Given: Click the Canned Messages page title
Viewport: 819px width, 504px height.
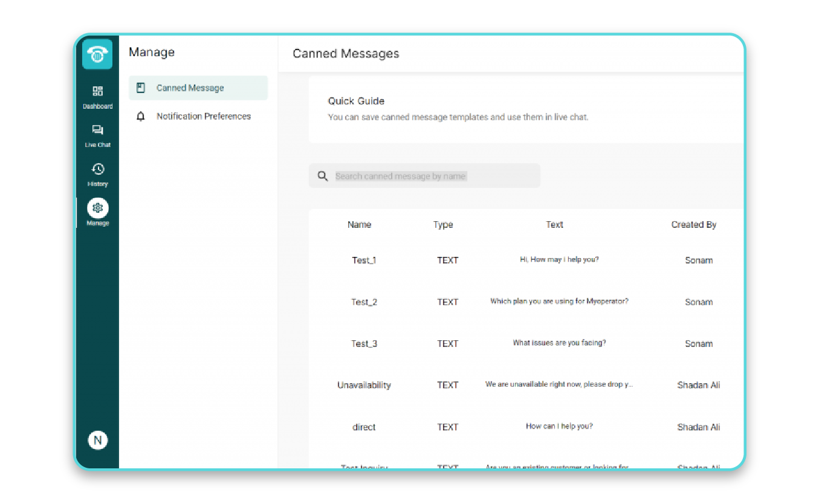Looking at the screenshot, I should (x=346, y=54).
